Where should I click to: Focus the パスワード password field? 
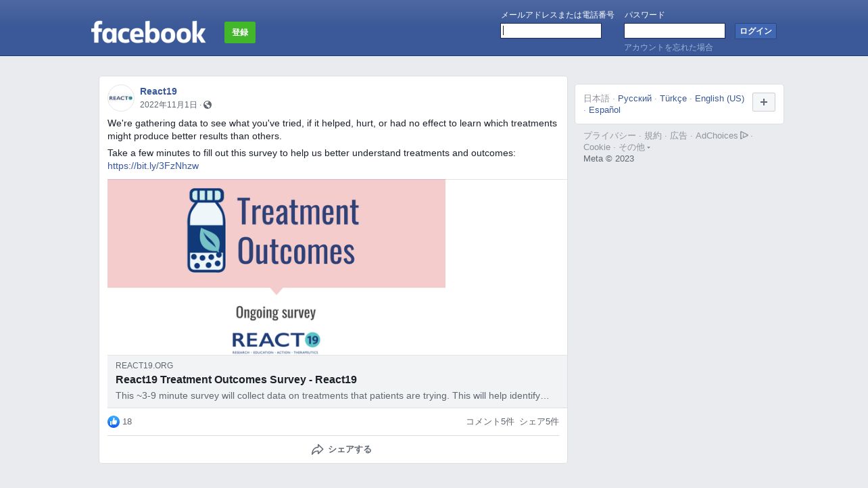pyautogui.click(x=675, y=31)
